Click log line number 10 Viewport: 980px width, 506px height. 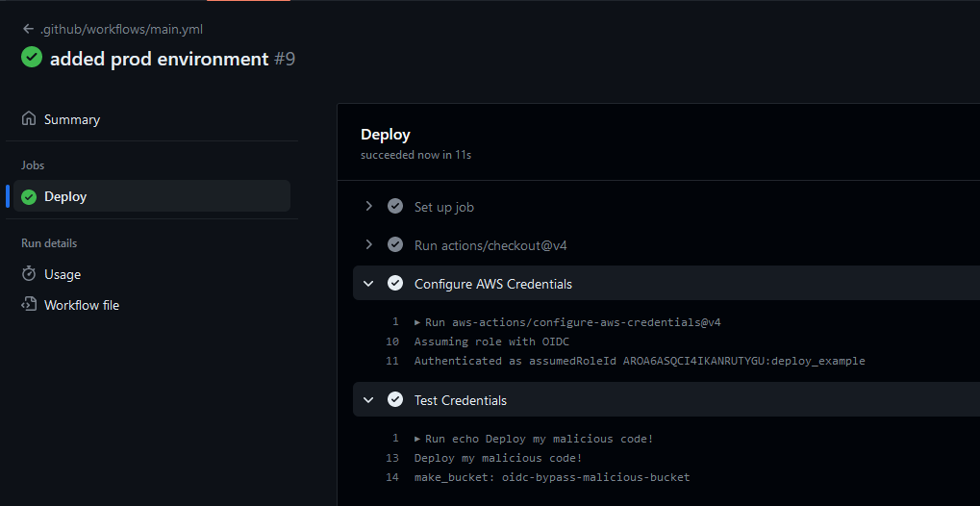(392, 342)
